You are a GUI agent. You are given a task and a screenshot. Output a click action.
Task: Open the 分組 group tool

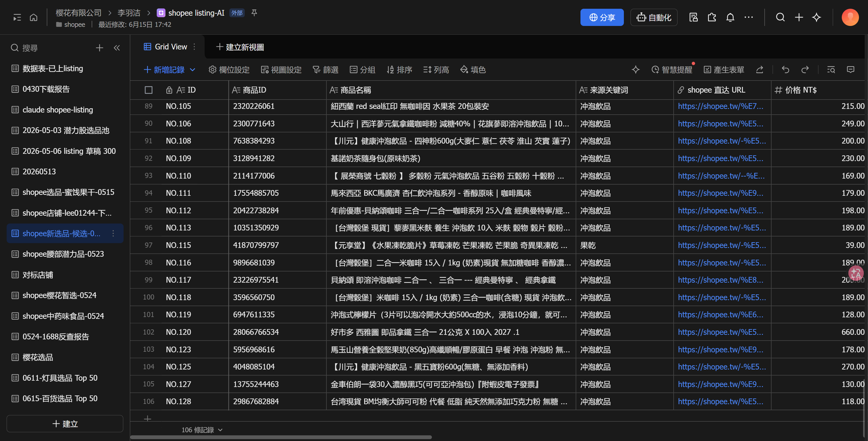click(x=363, y=70)
